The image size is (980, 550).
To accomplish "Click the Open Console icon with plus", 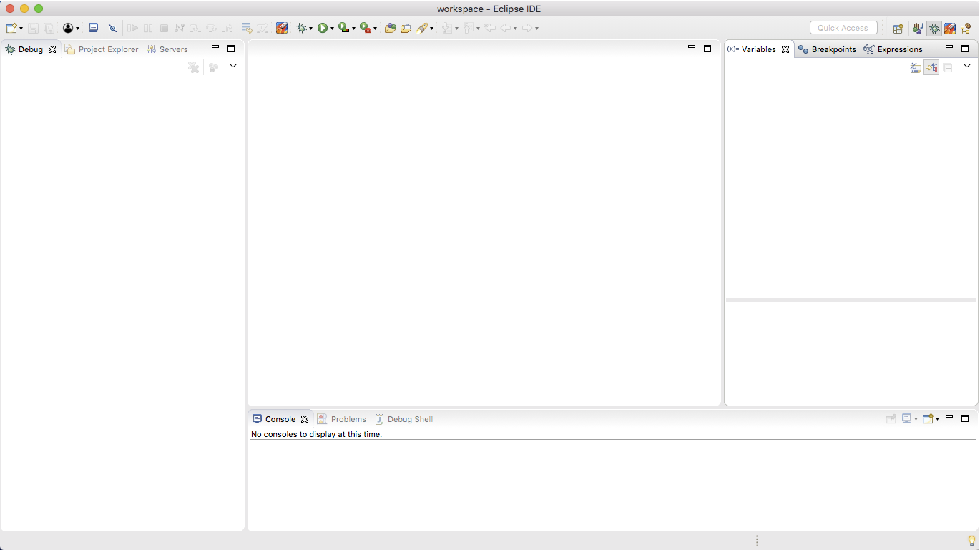I will coord(928,418).
